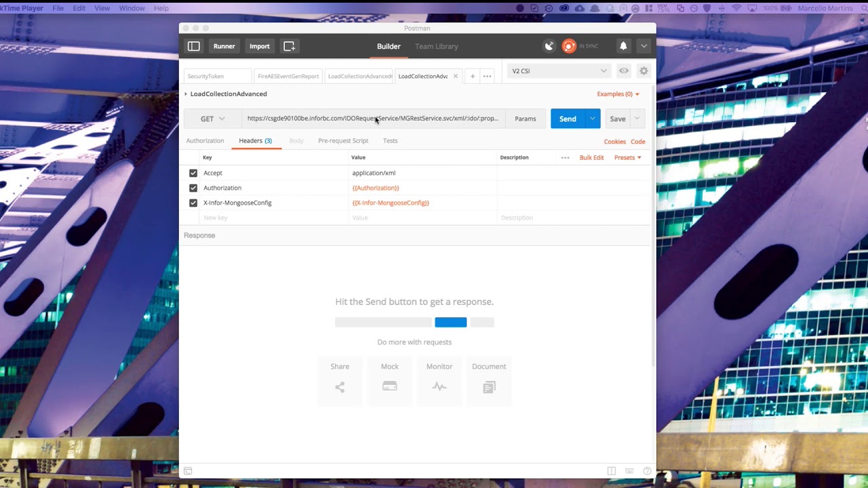Click the Save button
868x488 pixels.
618,119
